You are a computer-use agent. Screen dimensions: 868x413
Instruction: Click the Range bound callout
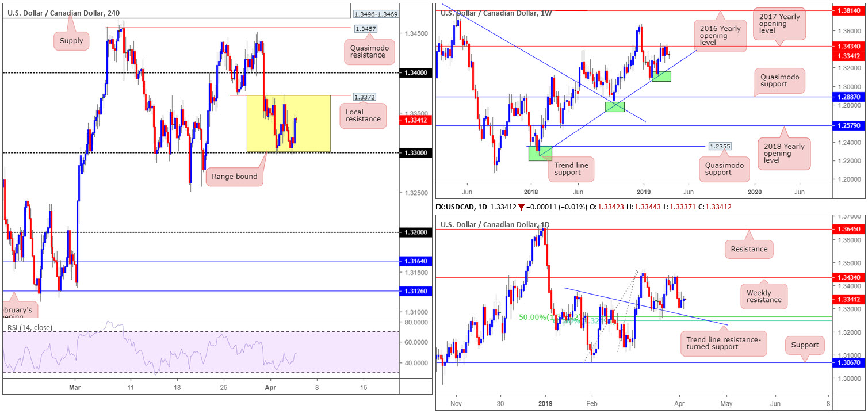click(234, 177)
